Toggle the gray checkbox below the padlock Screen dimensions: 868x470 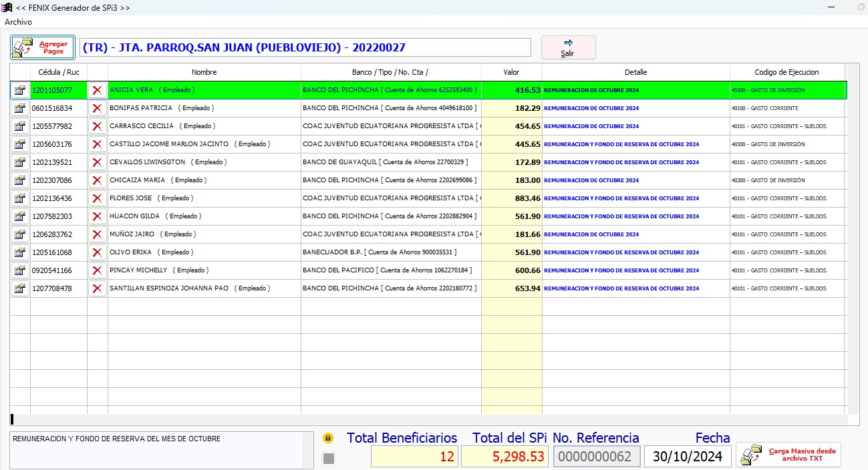click(x=328, y=458)
